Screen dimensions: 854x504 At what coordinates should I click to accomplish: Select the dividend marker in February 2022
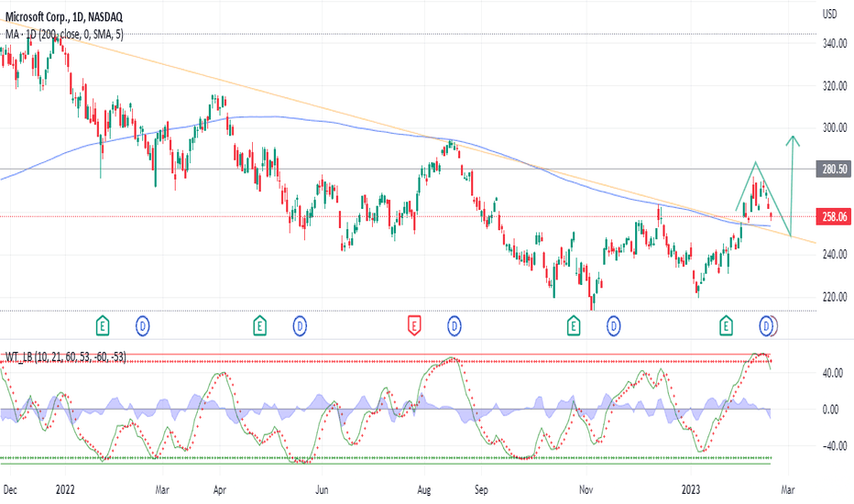142,326
